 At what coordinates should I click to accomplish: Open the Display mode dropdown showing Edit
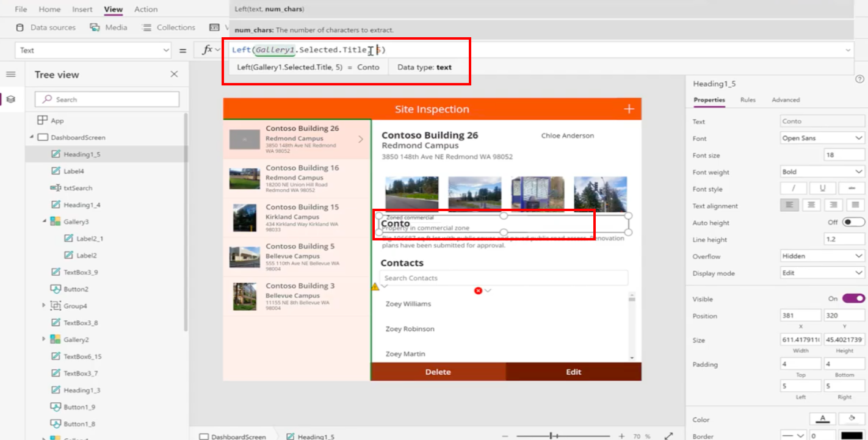click(822, 273)
